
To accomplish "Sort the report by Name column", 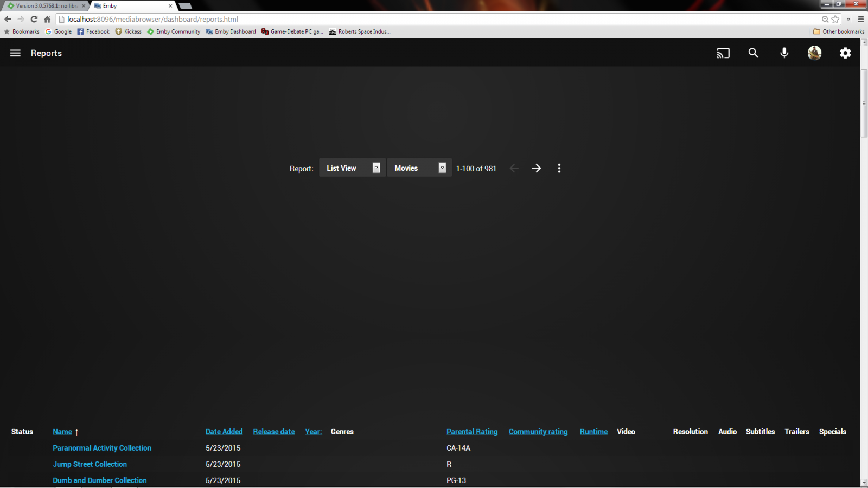I will [x=62, y=432].
